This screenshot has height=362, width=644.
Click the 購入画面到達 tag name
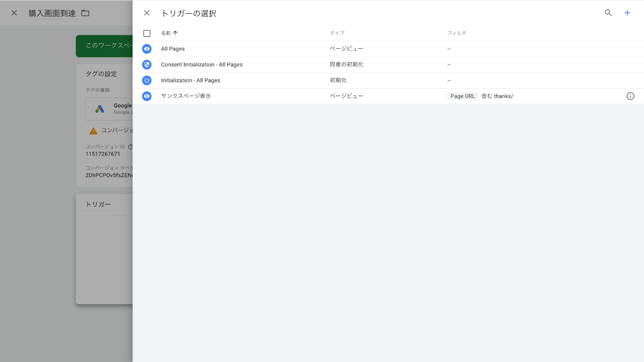(x=52, y=13)
